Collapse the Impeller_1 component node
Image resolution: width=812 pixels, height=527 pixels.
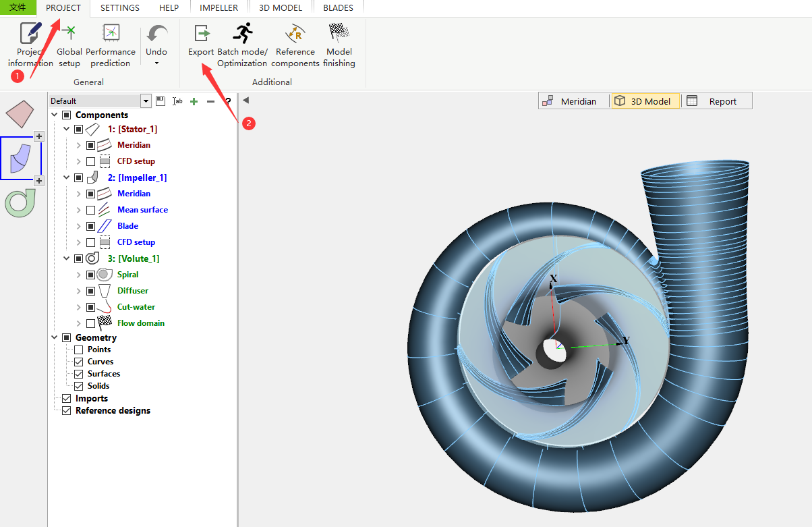[67, 177]
